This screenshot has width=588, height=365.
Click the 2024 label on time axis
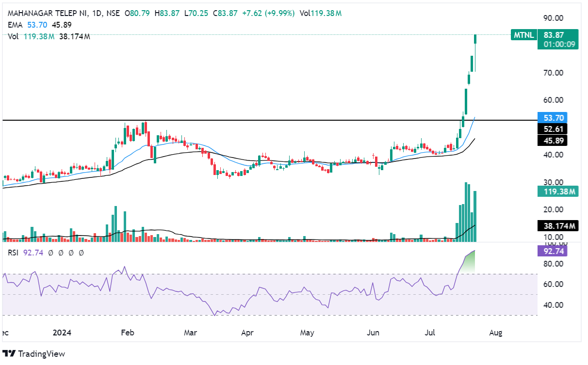63,333
